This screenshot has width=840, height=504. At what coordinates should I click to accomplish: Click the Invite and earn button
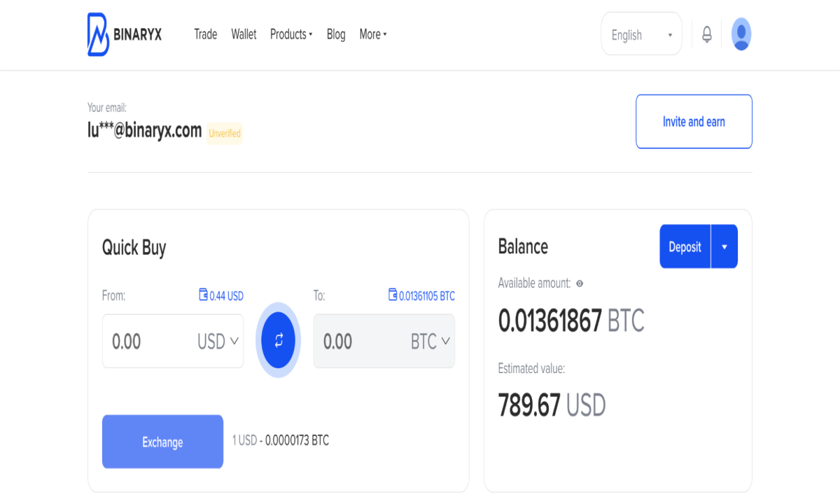tap(694, 122)
